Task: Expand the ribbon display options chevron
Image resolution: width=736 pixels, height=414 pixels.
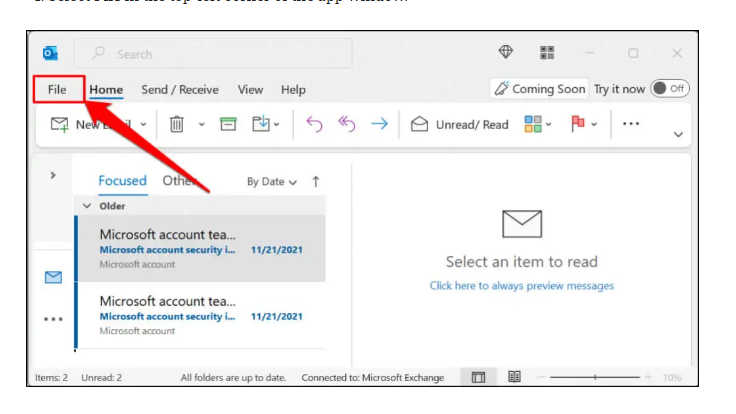Action: click(x=678, y=135)
